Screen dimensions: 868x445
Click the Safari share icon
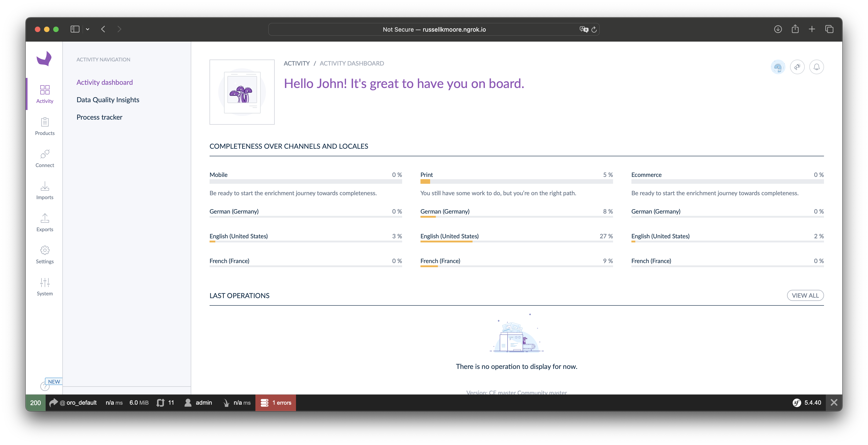tap(795, 29)
